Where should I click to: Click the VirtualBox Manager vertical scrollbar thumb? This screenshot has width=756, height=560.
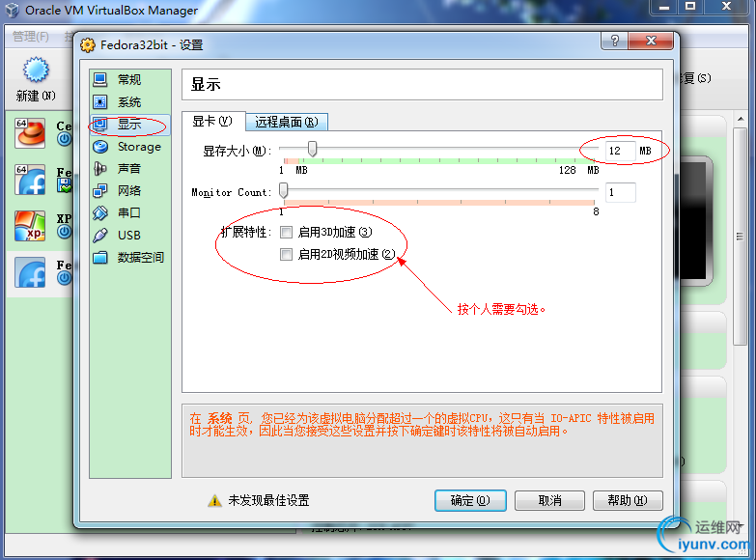[x=741, y=237]
